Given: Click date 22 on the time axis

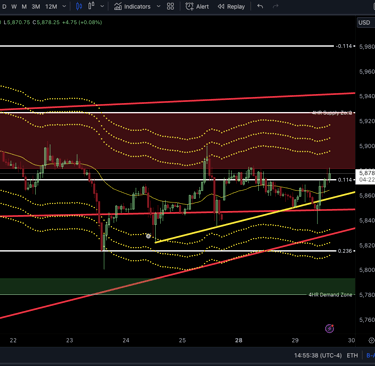Looking at the screenshot, I should 13,340.
